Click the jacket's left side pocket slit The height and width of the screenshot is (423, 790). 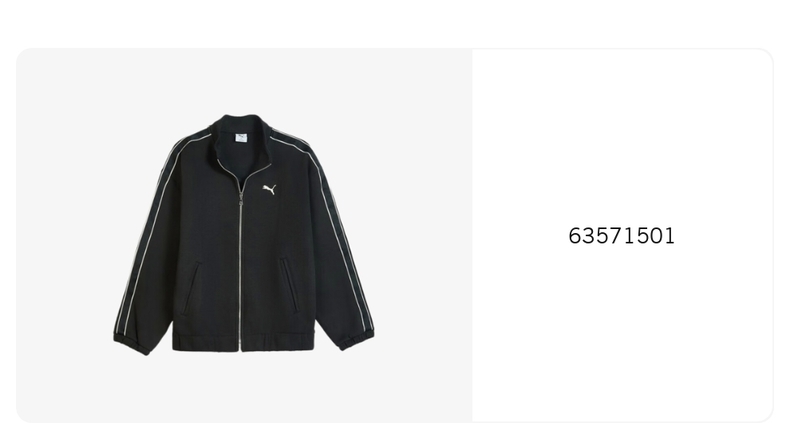point(191,288)
